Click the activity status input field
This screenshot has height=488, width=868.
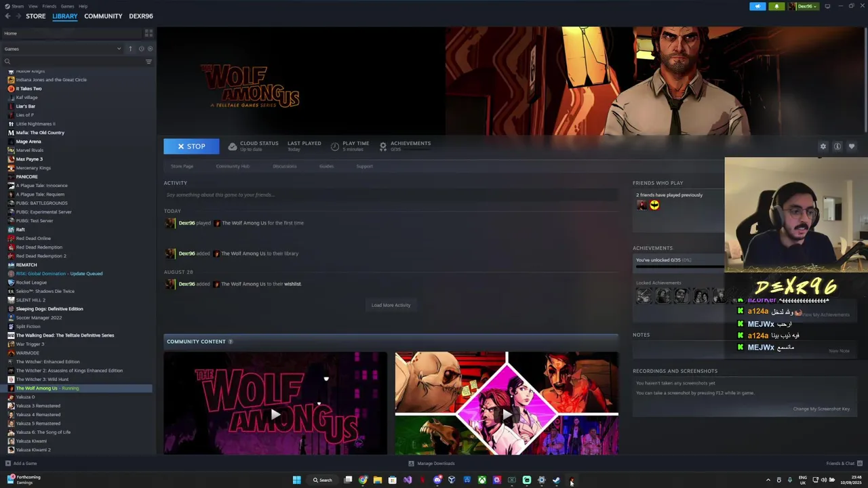(391, 195)
